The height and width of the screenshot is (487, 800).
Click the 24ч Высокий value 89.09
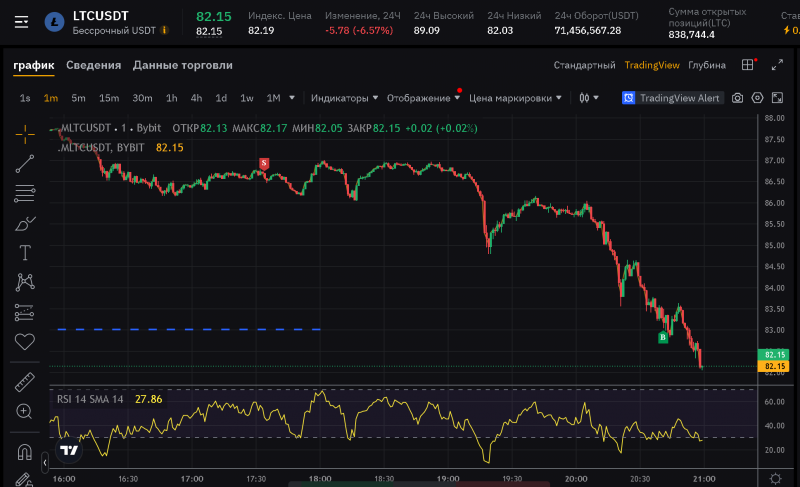tap(427, 31)
